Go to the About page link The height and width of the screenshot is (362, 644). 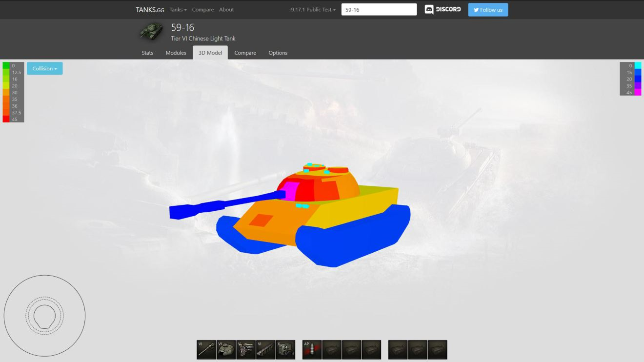tap(226, 10)
